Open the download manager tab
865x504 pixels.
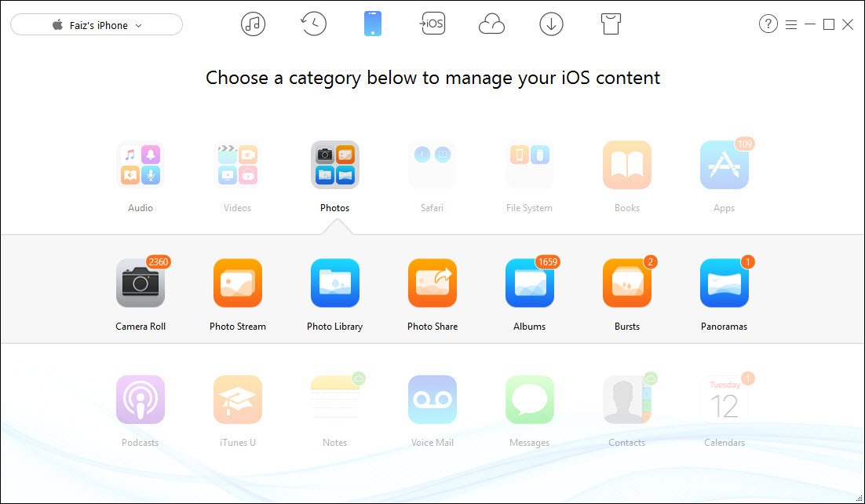[x=551, y=24]
